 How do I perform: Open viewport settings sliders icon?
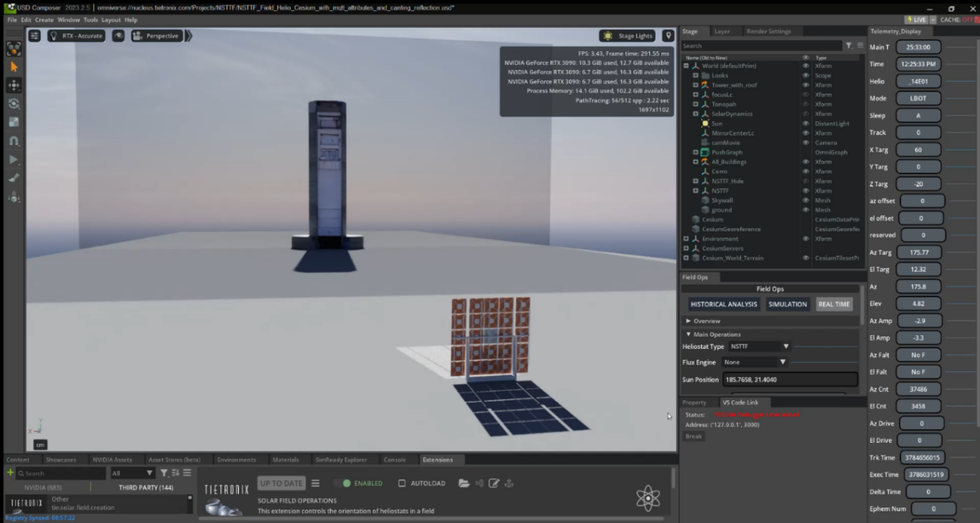coord(34,35)
